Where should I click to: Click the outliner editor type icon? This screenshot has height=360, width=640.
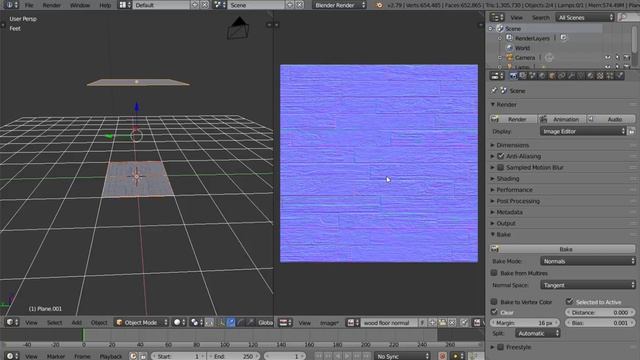click(497, 18)
